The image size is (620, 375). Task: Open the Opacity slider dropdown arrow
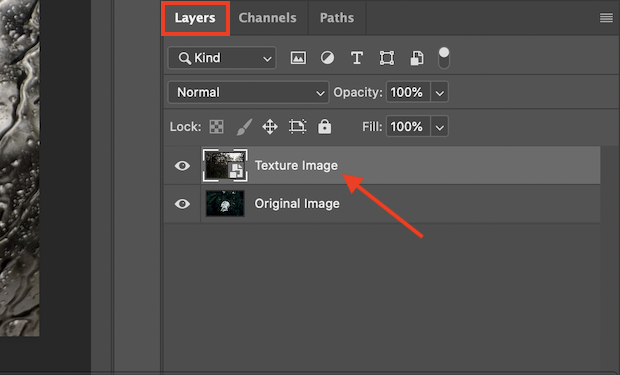click(439, 93)
